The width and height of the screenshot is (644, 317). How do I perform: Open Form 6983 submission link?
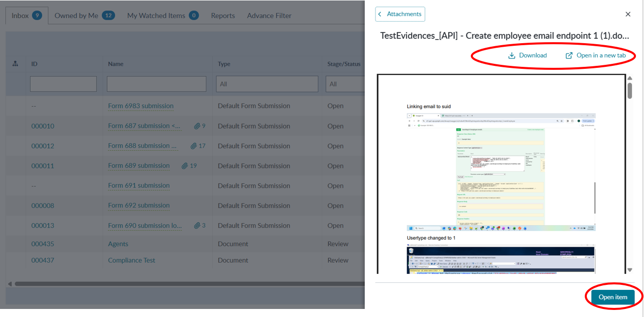[x=141, y=106]
